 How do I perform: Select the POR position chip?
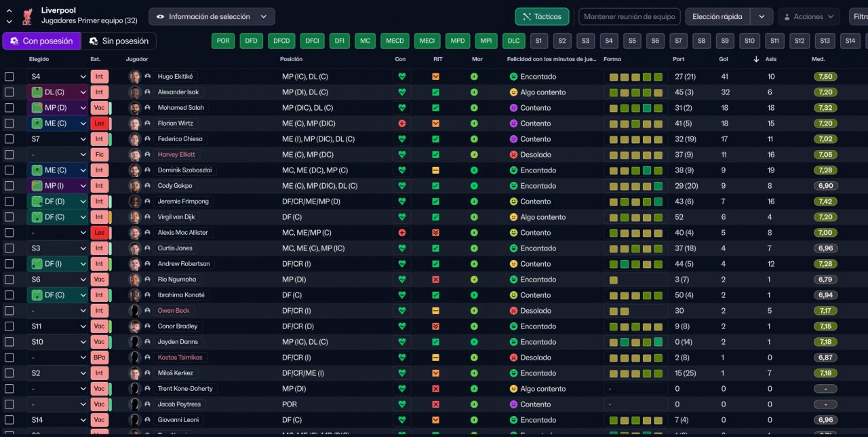pyautogui.click(x=223, y=41)
